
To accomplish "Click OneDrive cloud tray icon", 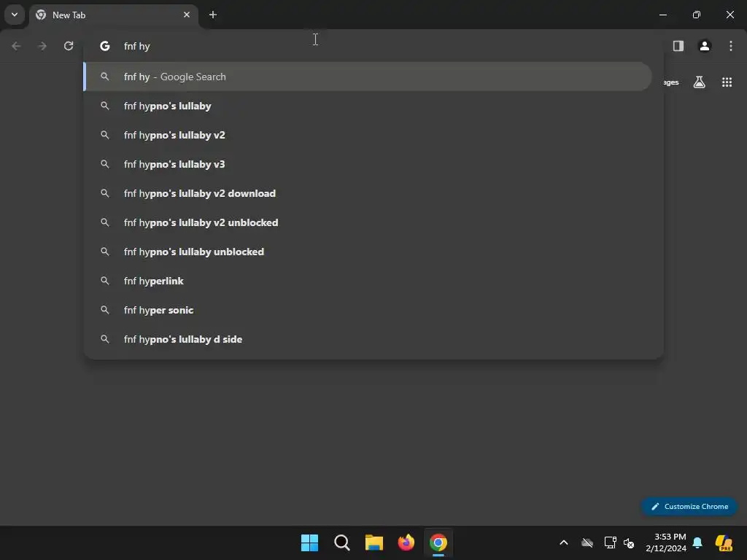I will [x=587, y=542].
